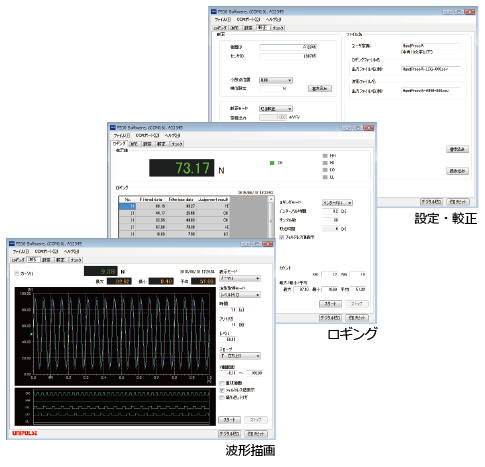Image resolution: width=485 pixels, height=467 pixels.
Task: Click 書き込み button beside the unit setting field
Action: [320, 89]
